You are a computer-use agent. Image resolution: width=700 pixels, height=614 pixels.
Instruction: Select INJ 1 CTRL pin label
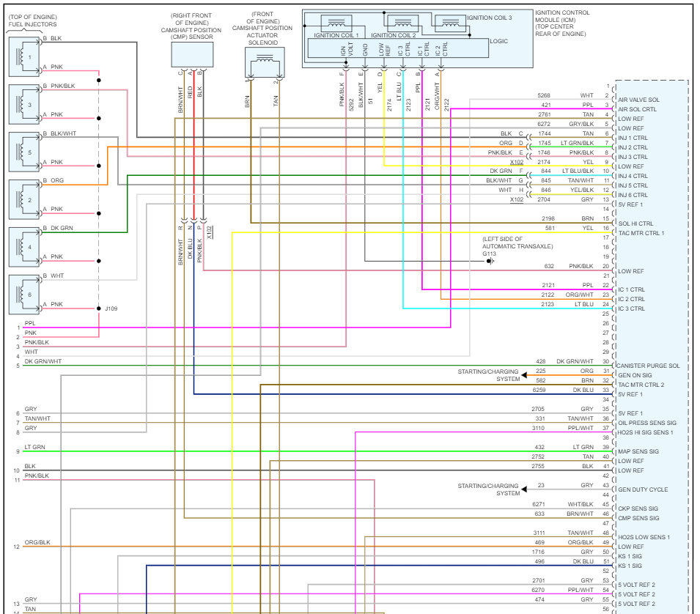click(633, 138)
